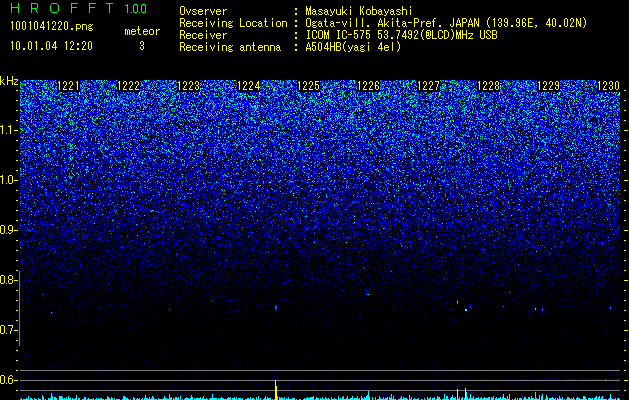Image resolution: width=629 pixels, height=400 pixels.
Task: Click the kHz axis unit label
Action: (x=9, y=81)
